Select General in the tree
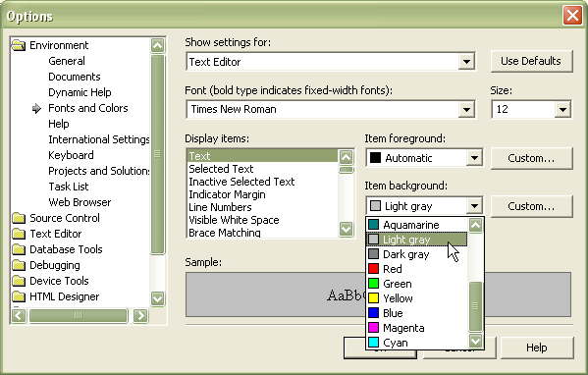 click(x=67, y=61)
